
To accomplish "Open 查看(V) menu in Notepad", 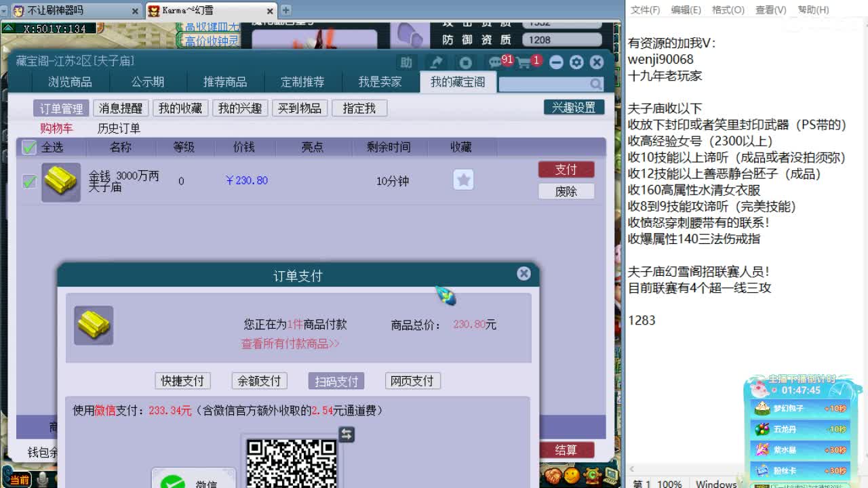I will pyautogui.click(x=770, y=10).
